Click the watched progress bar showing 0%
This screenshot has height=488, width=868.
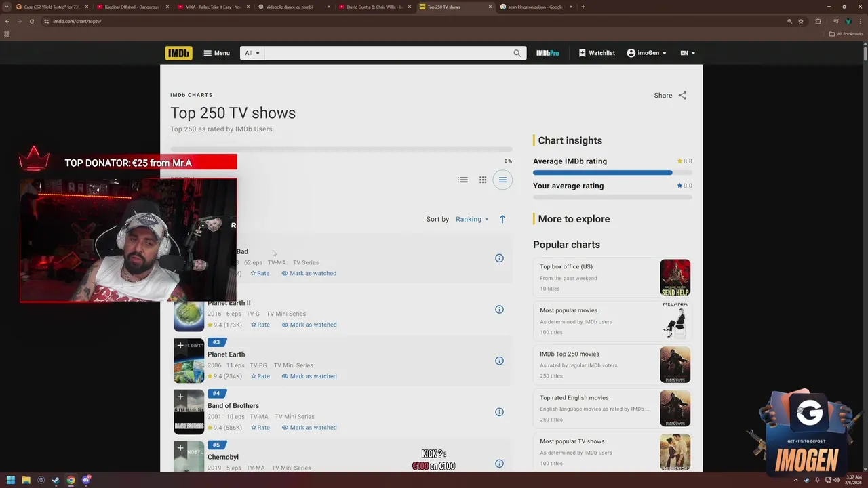(341, 149)
